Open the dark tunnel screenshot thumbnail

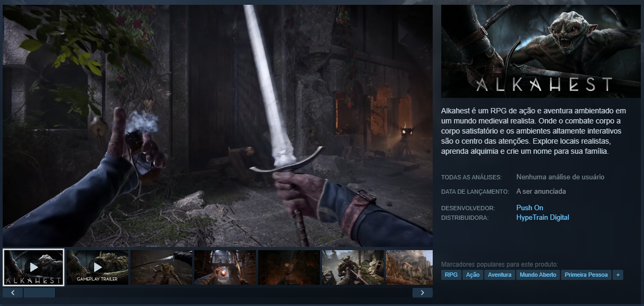point(289,267)
